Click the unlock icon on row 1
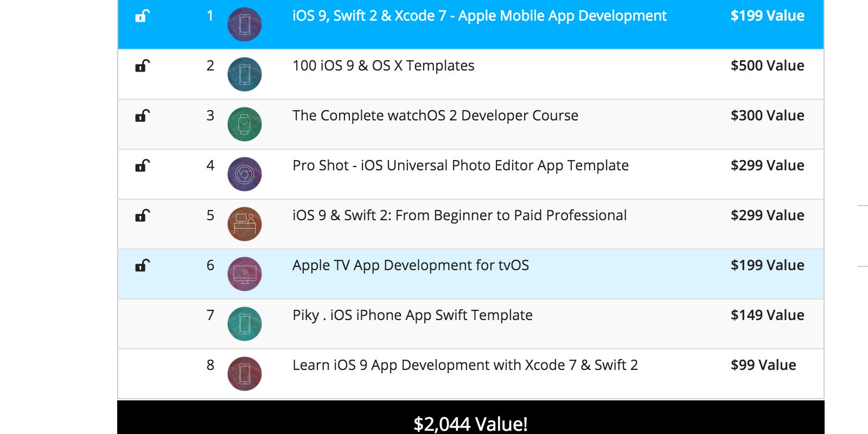 click(x=142, y=16)
